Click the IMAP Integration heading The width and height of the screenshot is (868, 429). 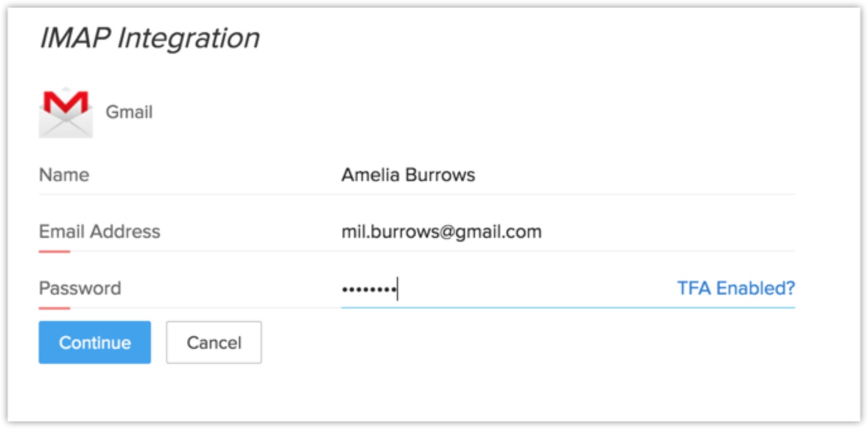tap(150, 38)
